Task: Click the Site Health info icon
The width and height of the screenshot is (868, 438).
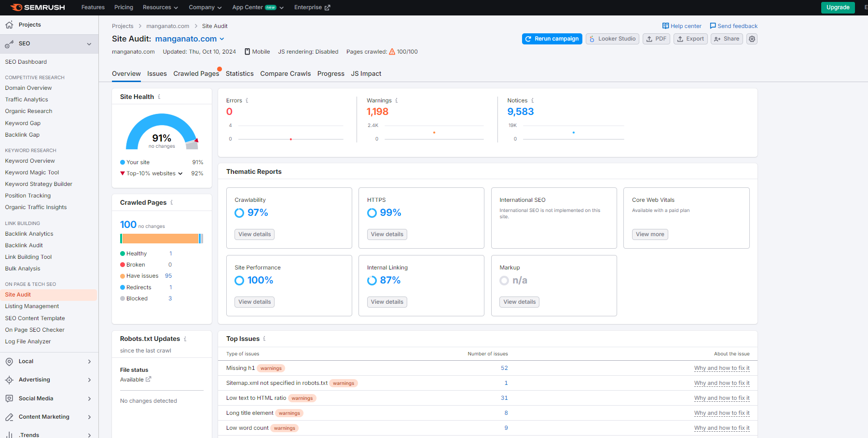Action: [159, 97]
